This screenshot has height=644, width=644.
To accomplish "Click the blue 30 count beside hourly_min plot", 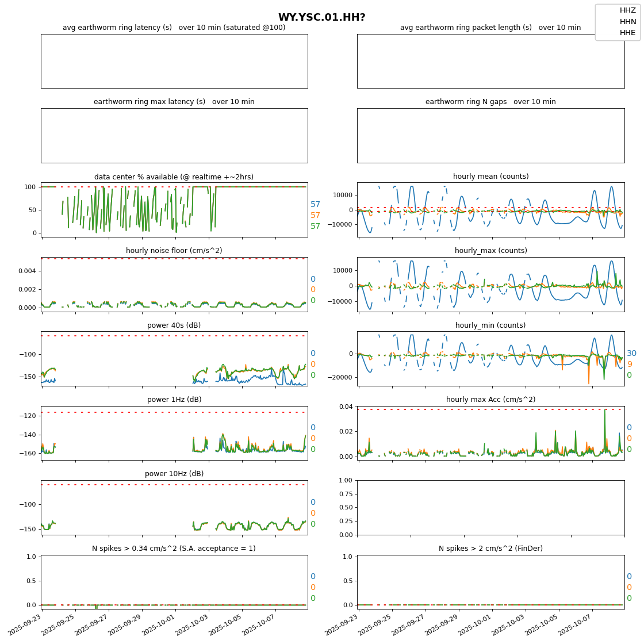I will [x=631, y=354].
